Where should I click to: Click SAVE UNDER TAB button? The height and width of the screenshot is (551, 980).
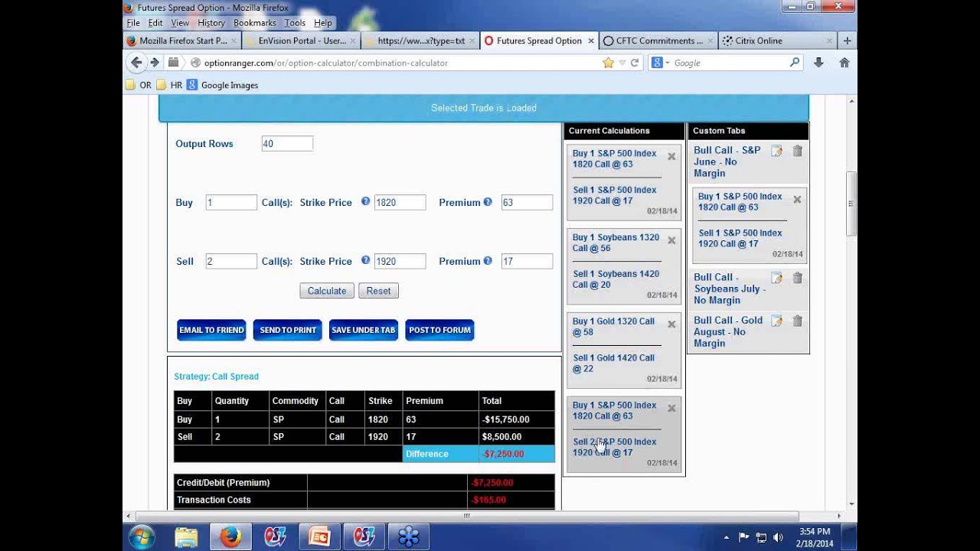tap(364, 330)
